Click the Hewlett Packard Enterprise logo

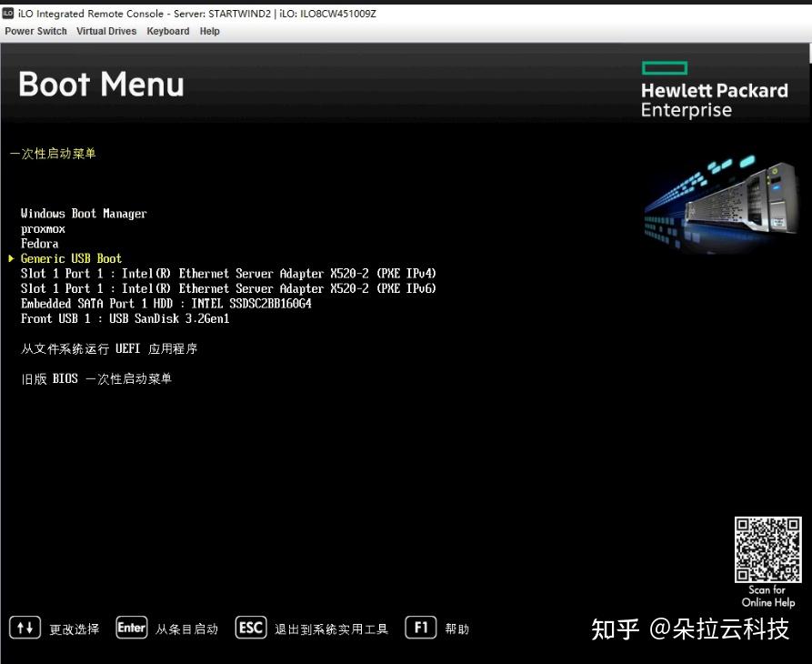[x=715, y=88]
